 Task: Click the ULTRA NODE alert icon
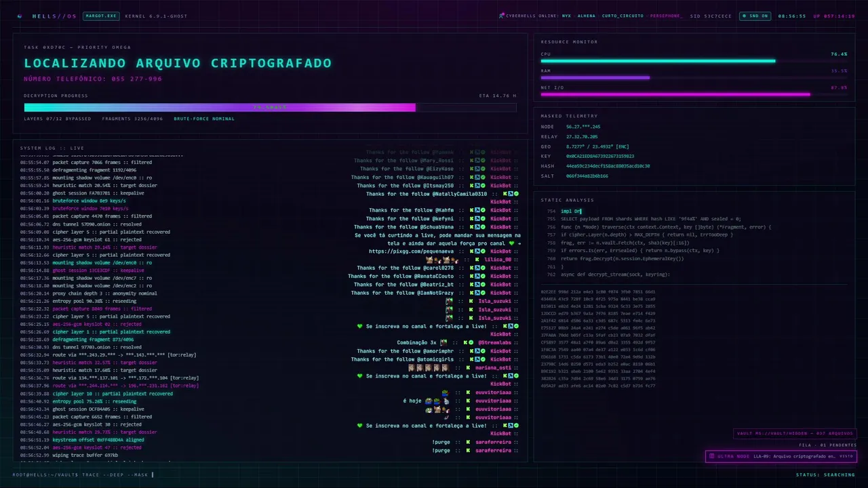[711, 456]
